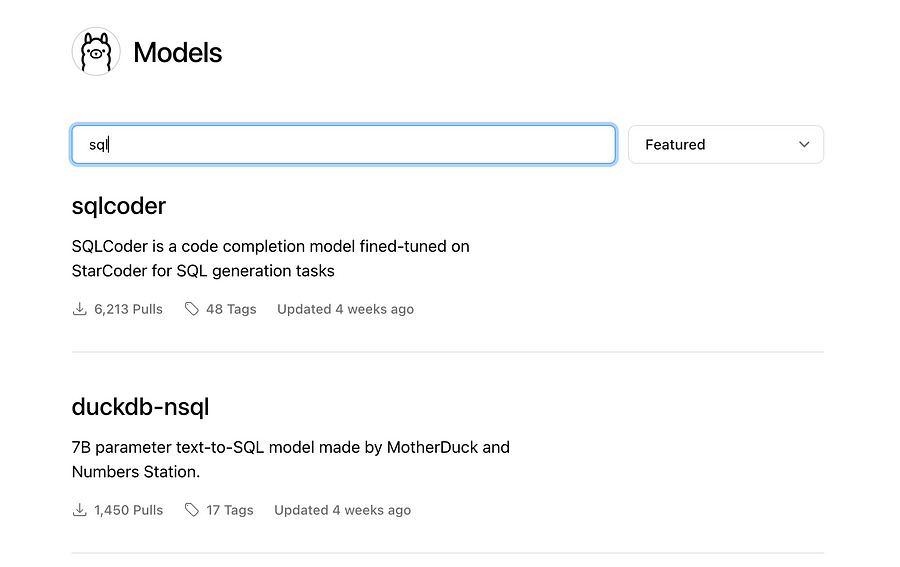Click the download icon beside 1,450 Pulls

tap(80, 510)
